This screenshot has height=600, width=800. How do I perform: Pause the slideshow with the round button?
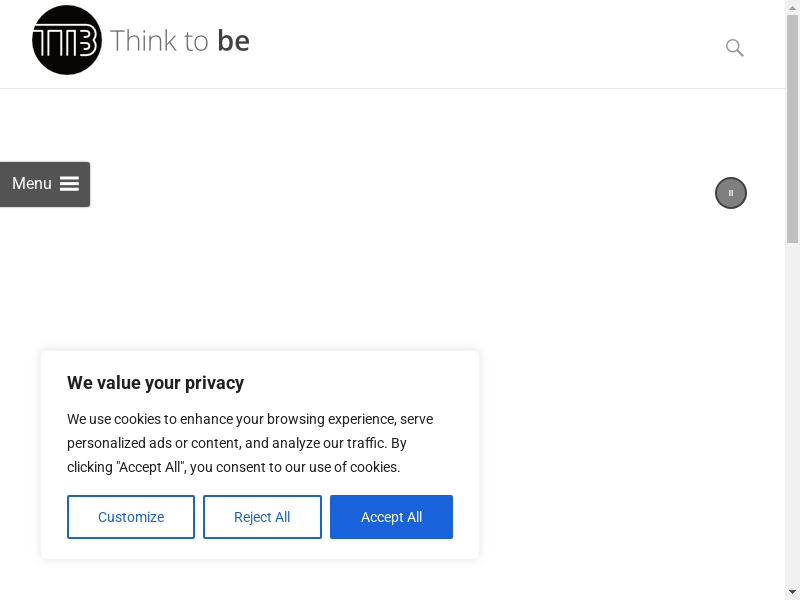coord(731,193)
